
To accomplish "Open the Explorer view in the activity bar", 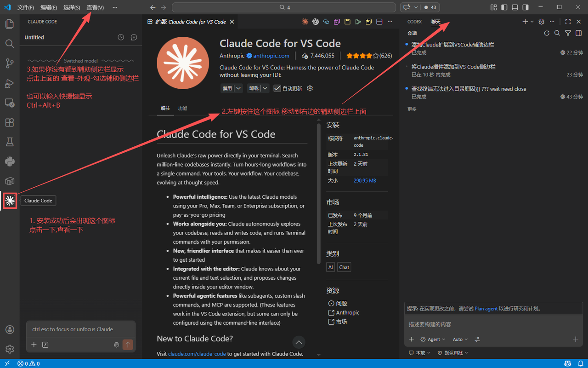I will pos(10,24).
